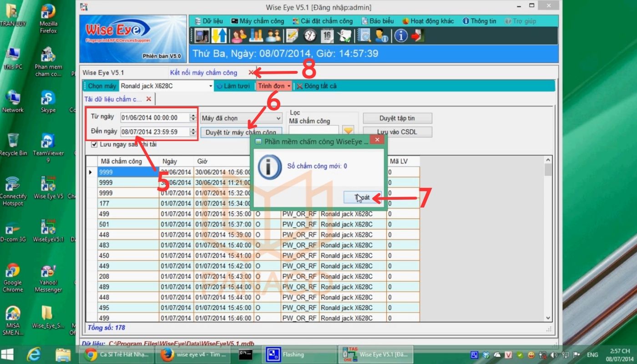Screen dimensions: 637x364
Task: Open File Explorer from the taskbar
Action: (x=63, y=354)
